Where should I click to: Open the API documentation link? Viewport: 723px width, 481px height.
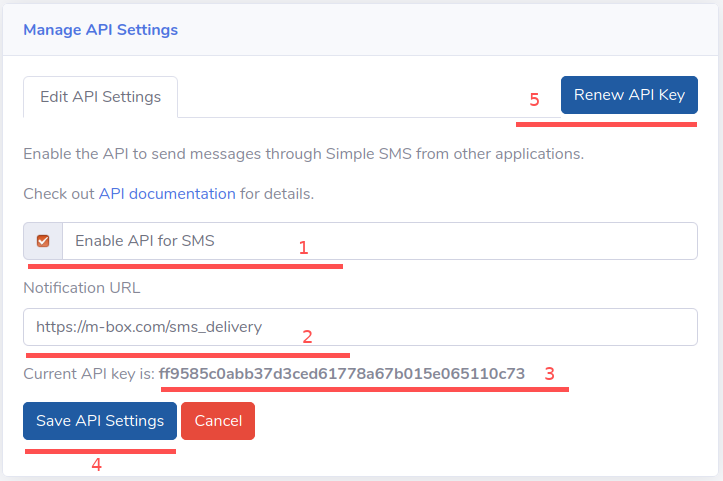click(x=167, y=194)
